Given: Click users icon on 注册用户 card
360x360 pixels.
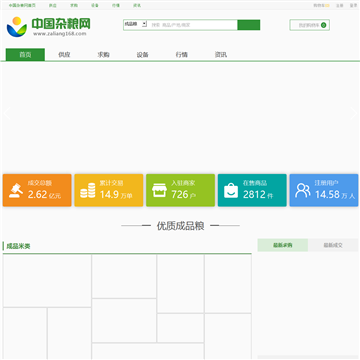Looking at the screenshot, I should (303, 190).
